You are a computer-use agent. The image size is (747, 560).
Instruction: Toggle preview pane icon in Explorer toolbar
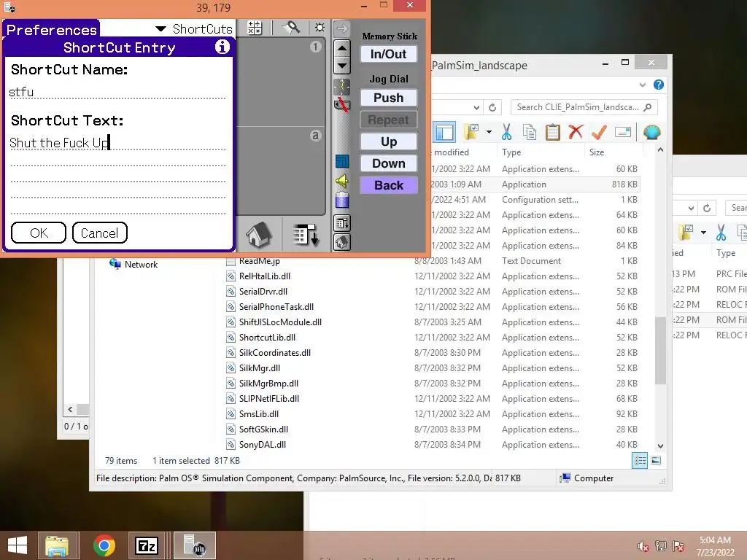(444, 133)
